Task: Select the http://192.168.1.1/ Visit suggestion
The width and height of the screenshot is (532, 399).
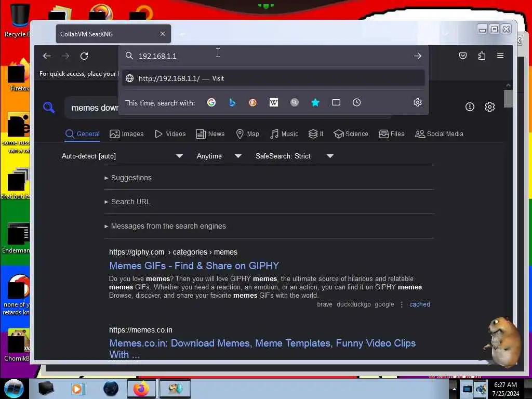Action: tap(273, 78)
